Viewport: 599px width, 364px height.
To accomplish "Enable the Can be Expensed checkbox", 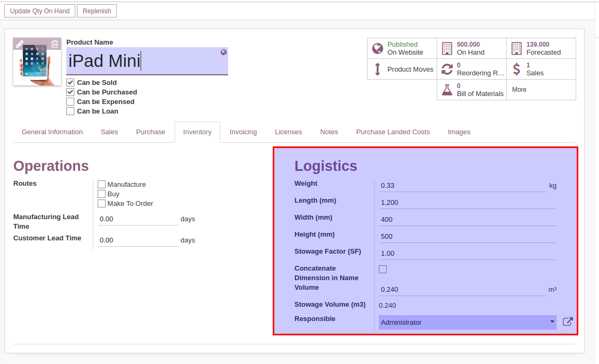I will 70,101.
